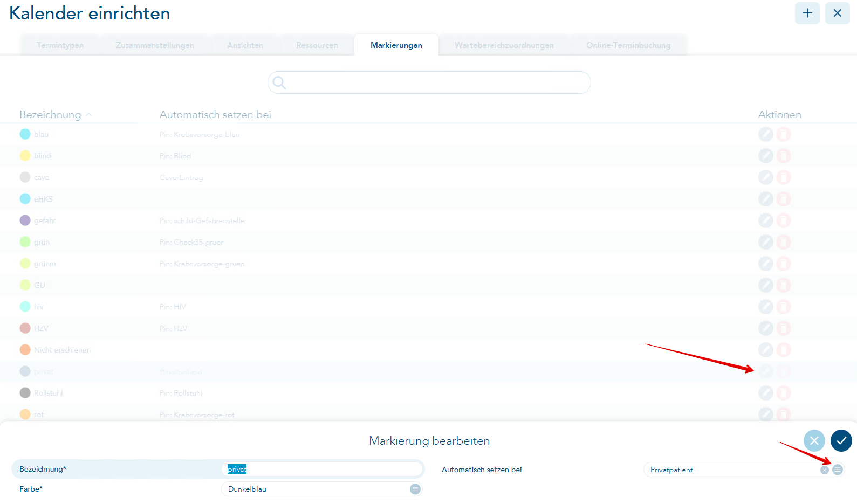This screenshot has height=504, width=857.
Task: Cancel the marking edit with X button
Action: click(814, 440)
